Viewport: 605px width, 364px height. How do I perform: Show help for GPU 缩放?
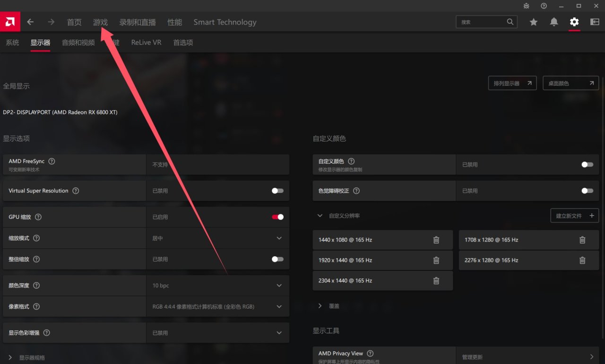point(38,217)
